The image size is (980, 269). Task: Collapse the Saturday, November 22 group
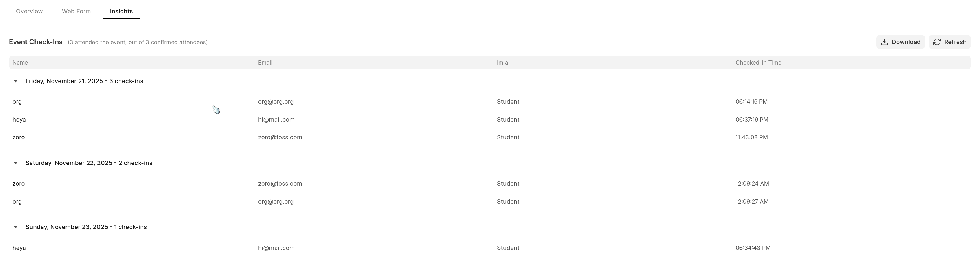(16, 163)
